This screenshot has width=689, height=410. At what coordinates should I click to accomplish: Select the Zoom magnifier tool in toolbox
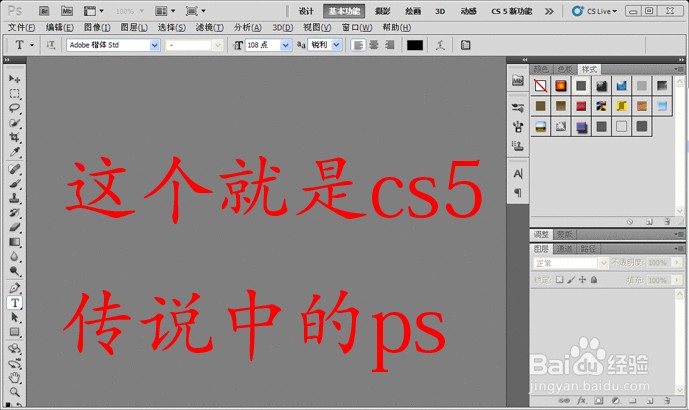click(15, 392)
